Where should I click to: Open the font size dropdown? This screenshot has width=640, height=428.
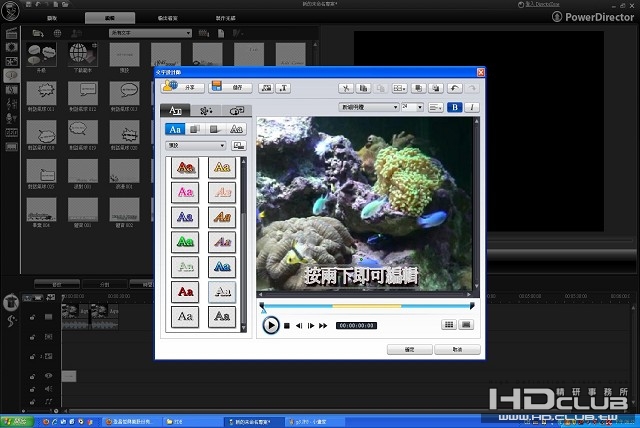pos(412,107)
